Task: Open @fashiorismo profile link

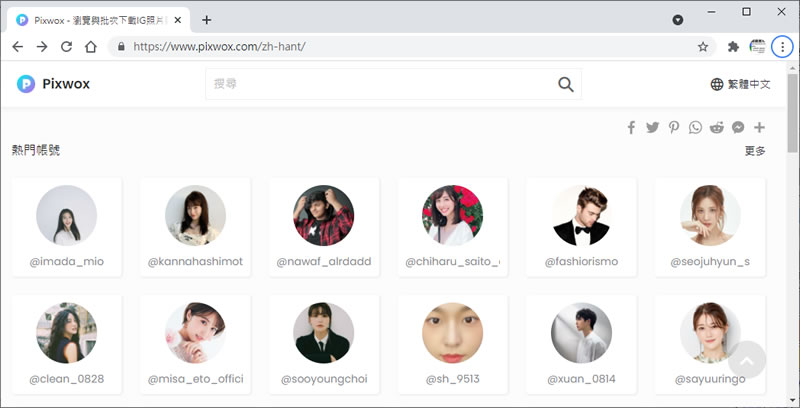Action: [581, 262]
